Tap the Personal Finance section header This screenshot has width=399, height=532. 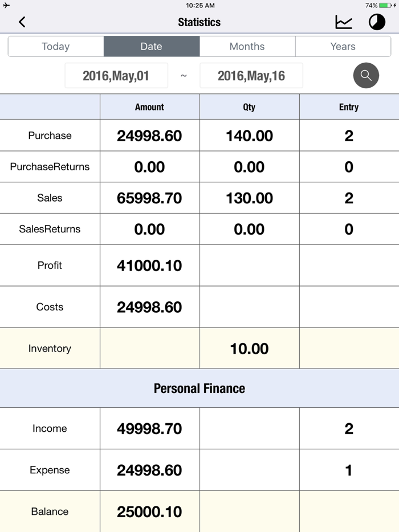tap(199, 388)
